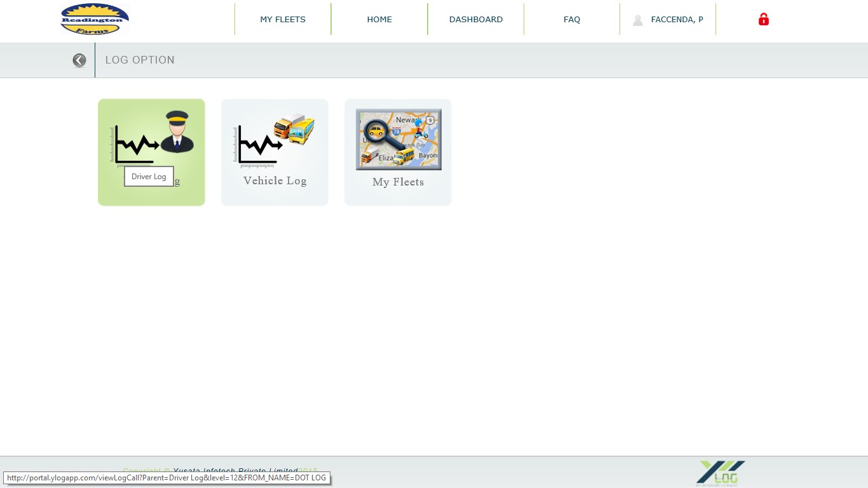Click the Vehicle Log label

(x=275, y=180)
